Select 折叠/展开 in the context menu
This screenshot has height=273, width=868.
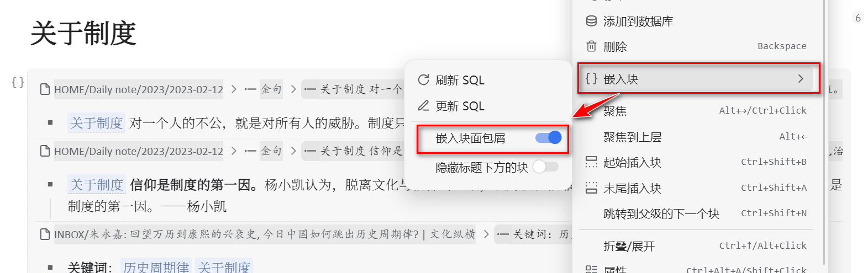[x=629, y=246]
